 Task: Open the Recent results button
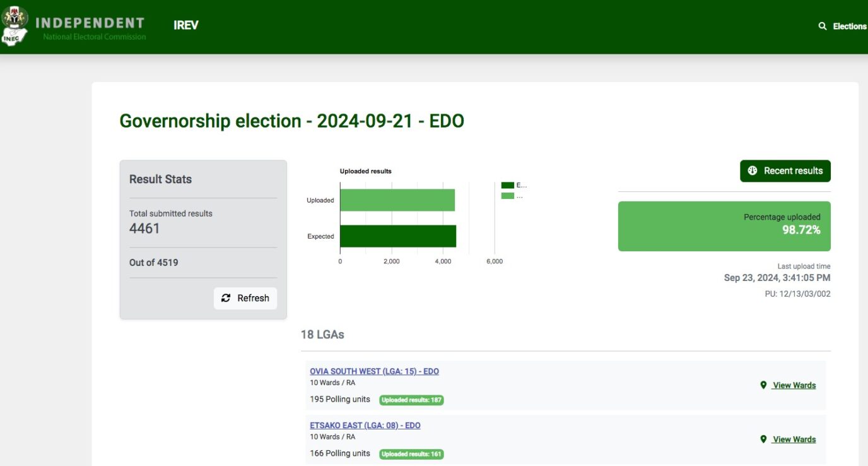(785, 170)
